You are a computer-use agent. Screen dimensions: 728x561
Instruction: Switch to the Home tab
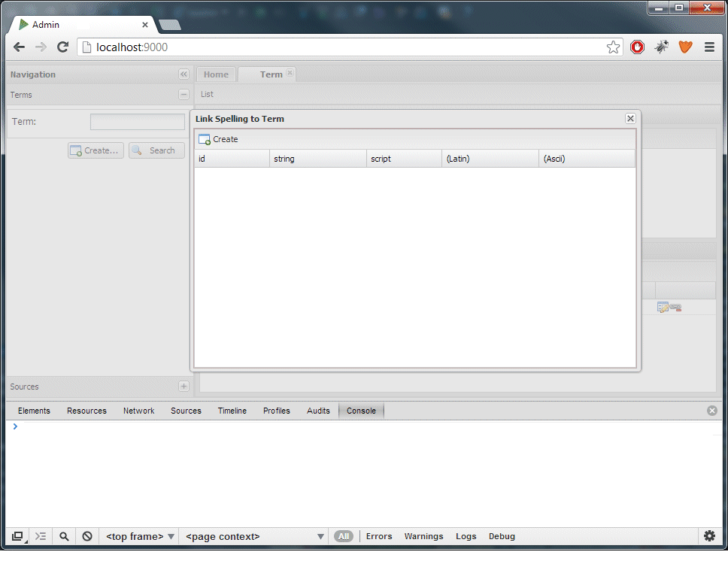tap(216, 74)
